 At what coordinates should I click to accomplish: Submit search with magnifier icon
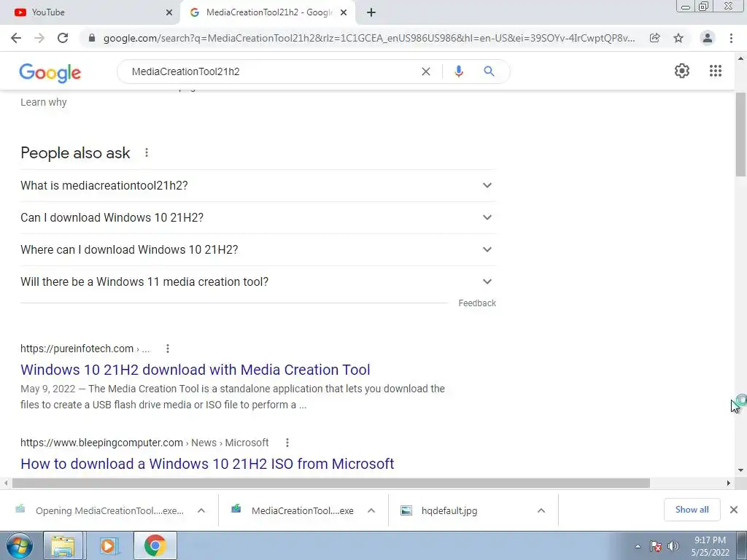pyautogui.click(x=489, y=71)
